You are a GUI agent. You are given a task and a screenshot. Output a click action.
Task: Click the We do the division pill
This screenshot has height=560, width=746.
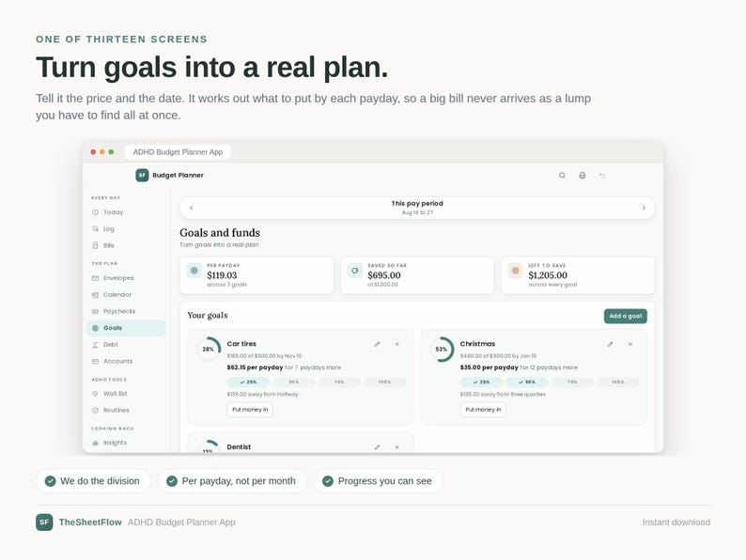tap(93, 481)
